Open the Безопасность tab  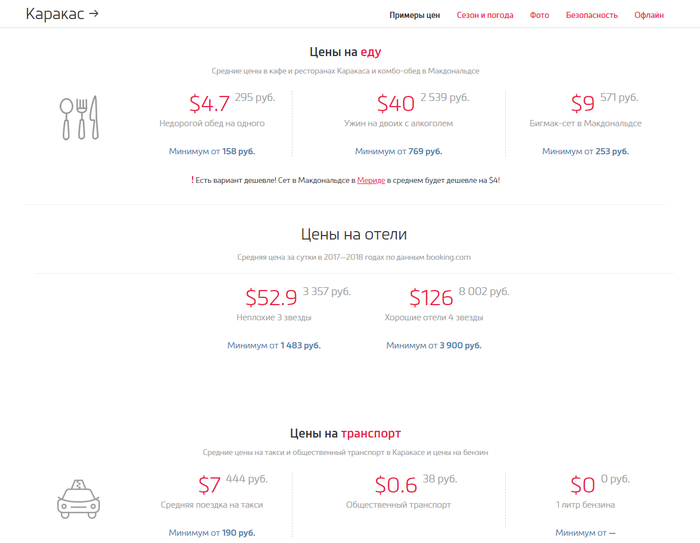591,15
